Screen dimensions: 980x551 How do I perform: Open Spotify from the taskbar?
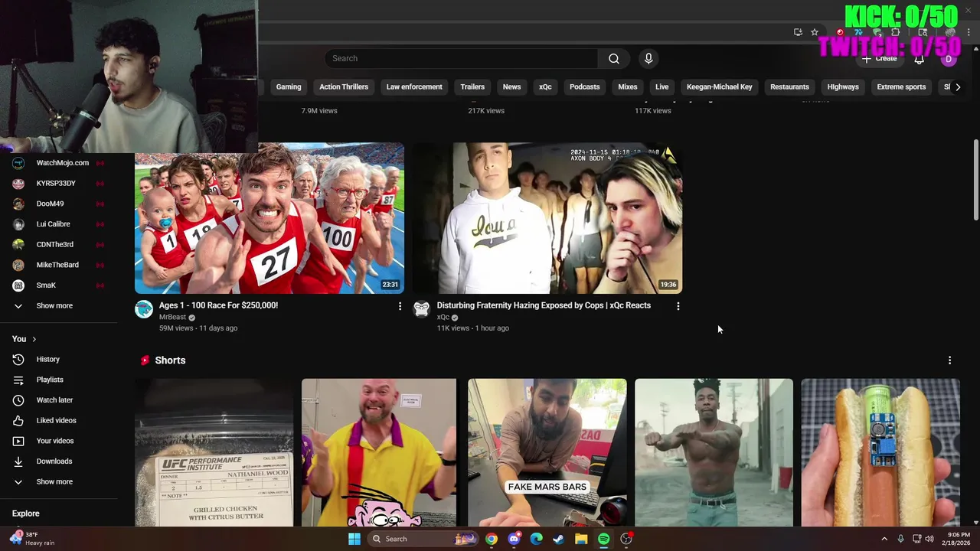point(603,539)
